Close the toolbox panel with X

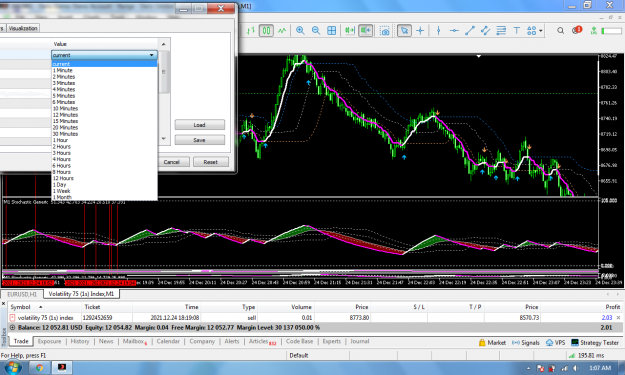coord(4,304)
